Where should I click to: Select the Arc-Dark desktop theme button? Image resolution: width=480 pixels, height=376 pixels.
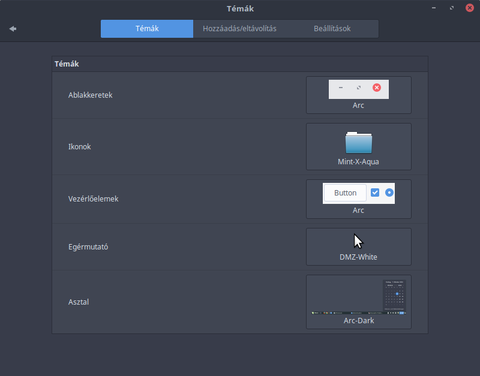coord(359,302)
